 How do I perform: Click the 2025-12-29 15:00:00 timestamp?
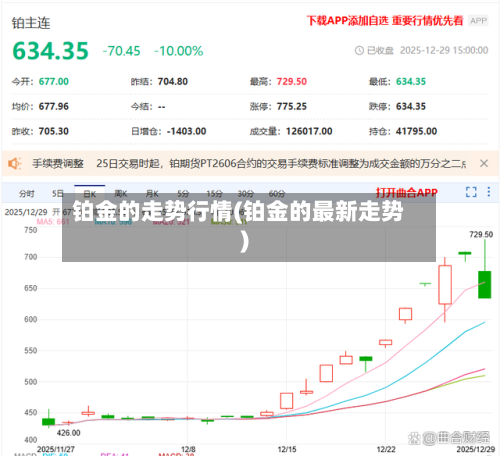point(444,51)
